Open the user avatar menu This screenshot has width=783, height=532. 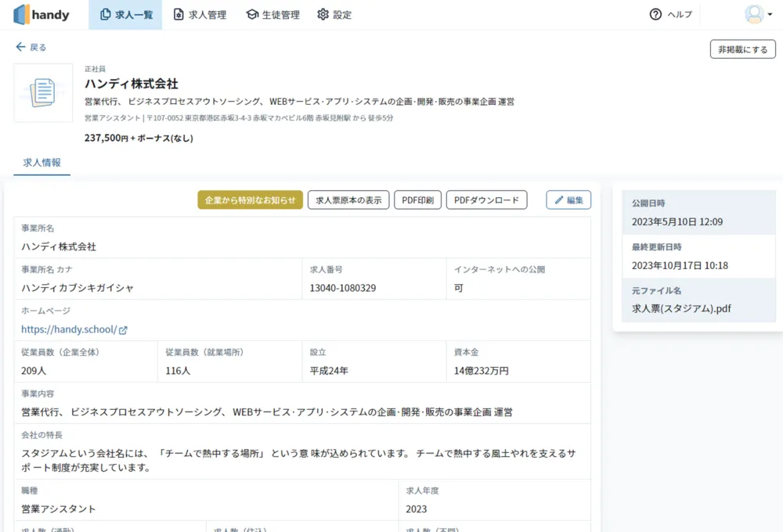(754, 14)
